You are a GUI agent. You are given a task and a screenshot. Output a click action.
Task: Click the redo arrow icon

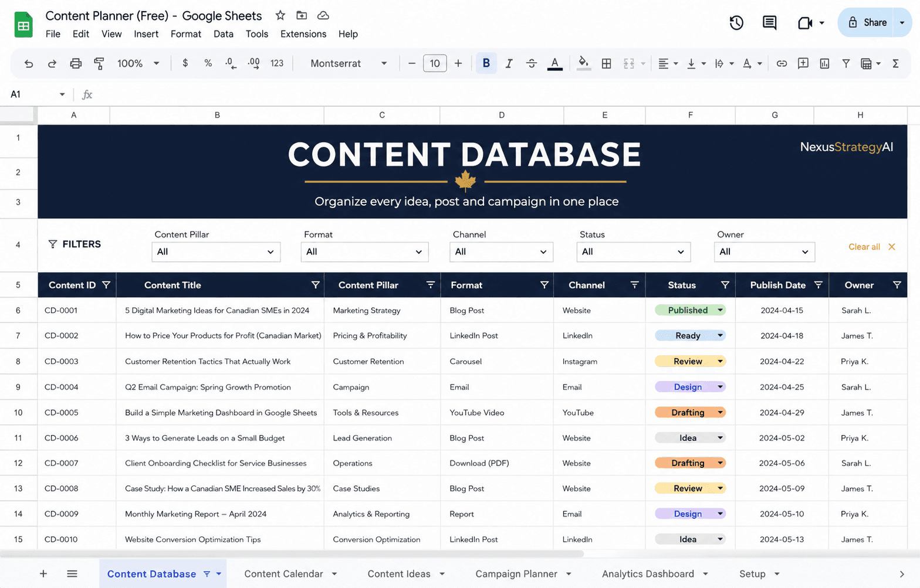pos(52,63)
